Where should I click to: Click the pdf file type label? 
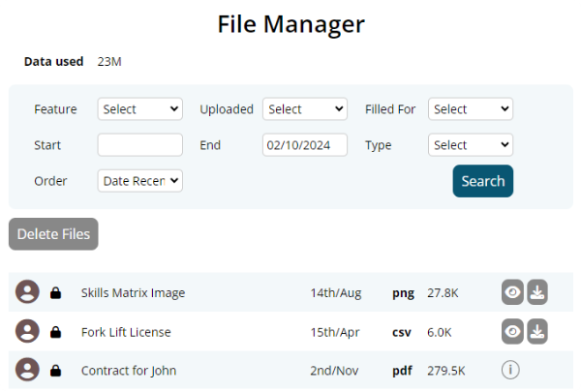(x=402, y=371)
